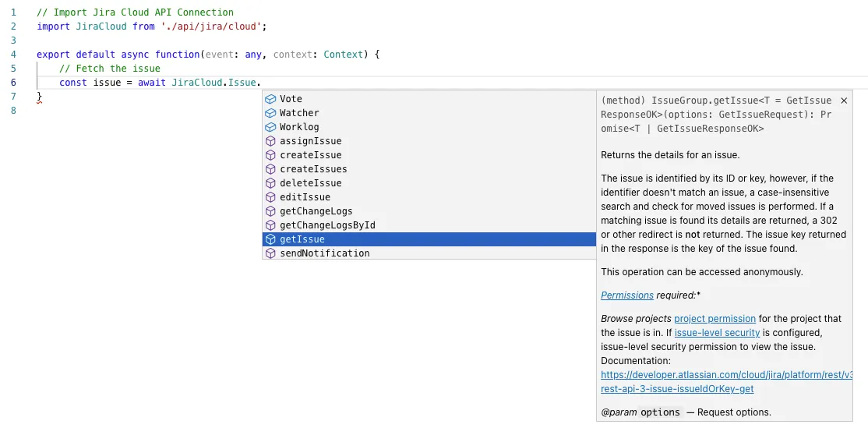
Task: Click 'This operation can be accessed anonymously.' text
Action: coord(701,271)
